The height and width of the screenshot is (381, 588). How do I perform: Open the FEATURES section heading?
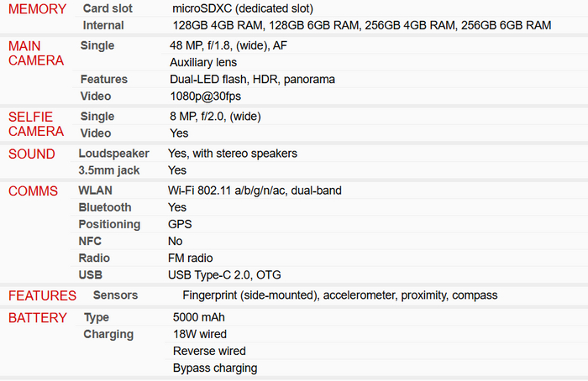[42, 295]
